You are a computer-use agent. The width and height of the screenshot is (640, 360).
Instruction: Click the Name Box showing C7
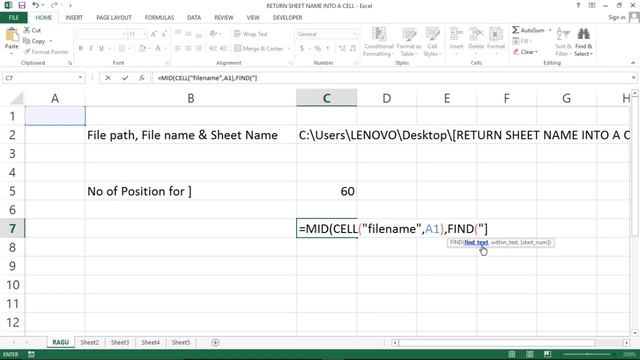click(40, 78)
